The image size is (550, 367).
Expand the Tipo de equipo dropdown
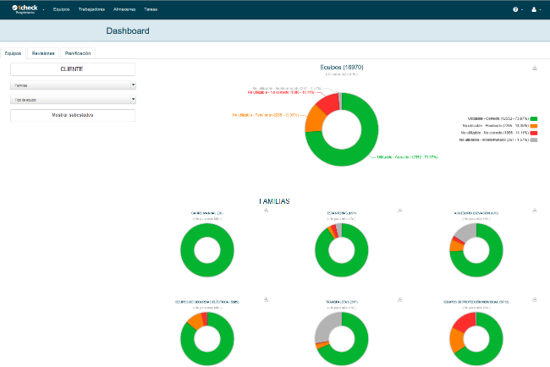click(73, 100)
